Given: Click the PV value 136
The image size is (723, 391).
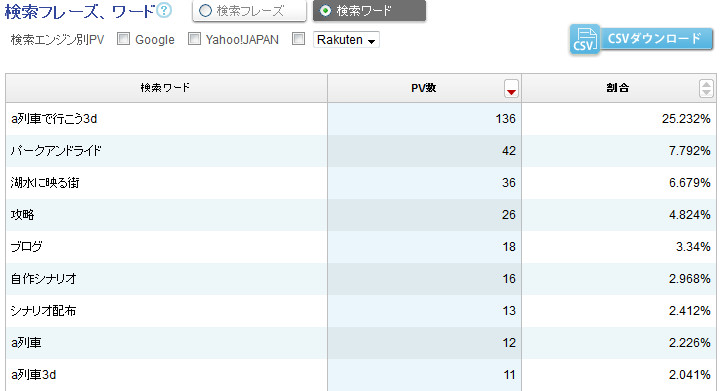Looking at the screenshot, I should click(505, 119).
